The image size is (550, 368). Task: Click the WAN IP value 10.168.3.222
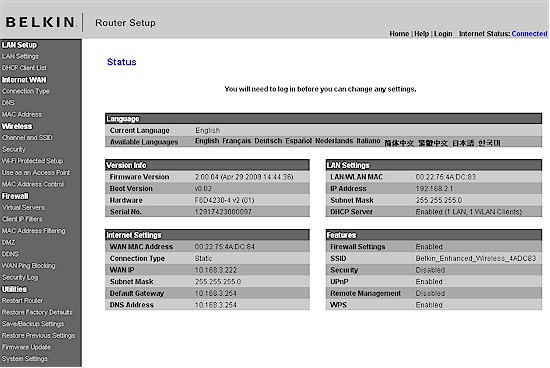coord(216,270)
